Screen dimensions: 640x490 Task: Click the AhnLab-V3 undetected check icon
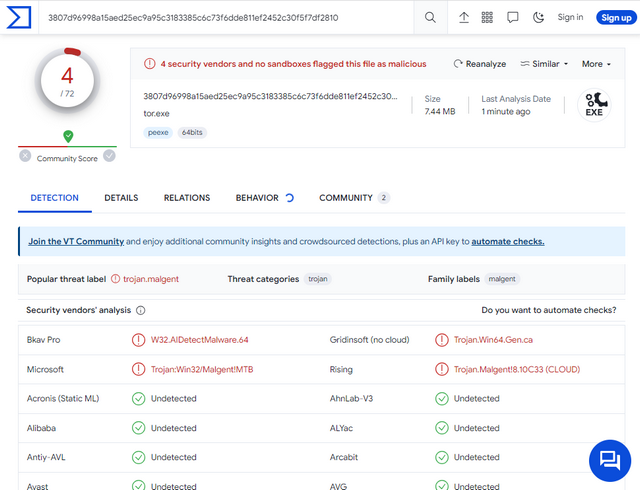coord(442,399)
